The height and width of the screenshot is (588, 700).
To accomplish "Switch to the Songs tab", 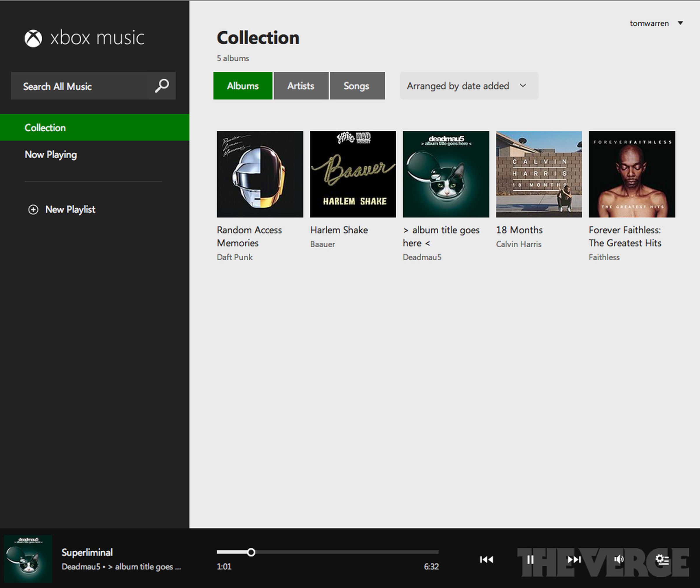I will point(357,86).
